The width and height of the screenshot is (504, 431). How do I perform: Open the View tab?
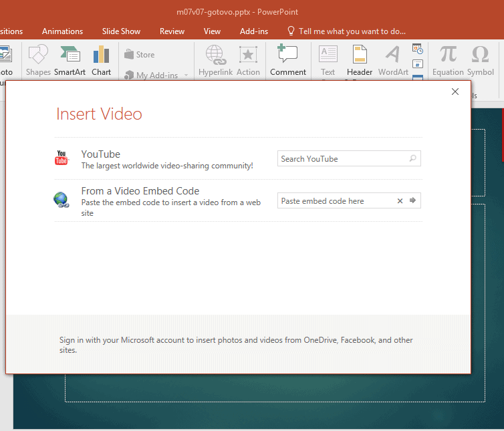(x=212, y=31)
